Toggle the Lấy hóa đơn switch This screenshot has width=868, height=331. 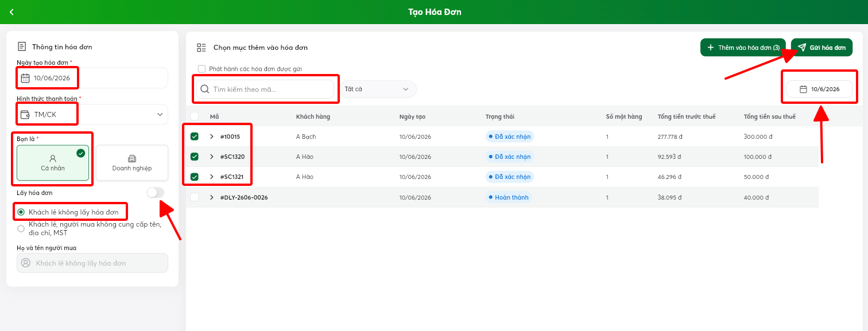click(x=155, y=193)
